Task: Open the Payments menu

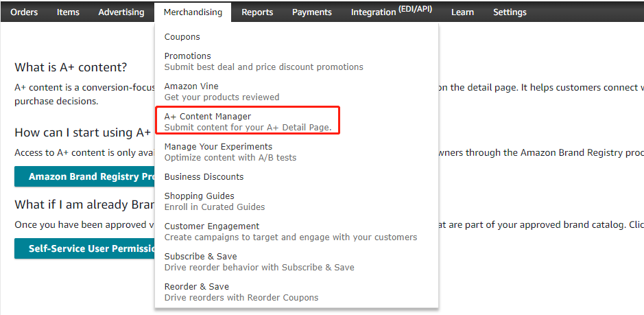Action: (311, 12)
